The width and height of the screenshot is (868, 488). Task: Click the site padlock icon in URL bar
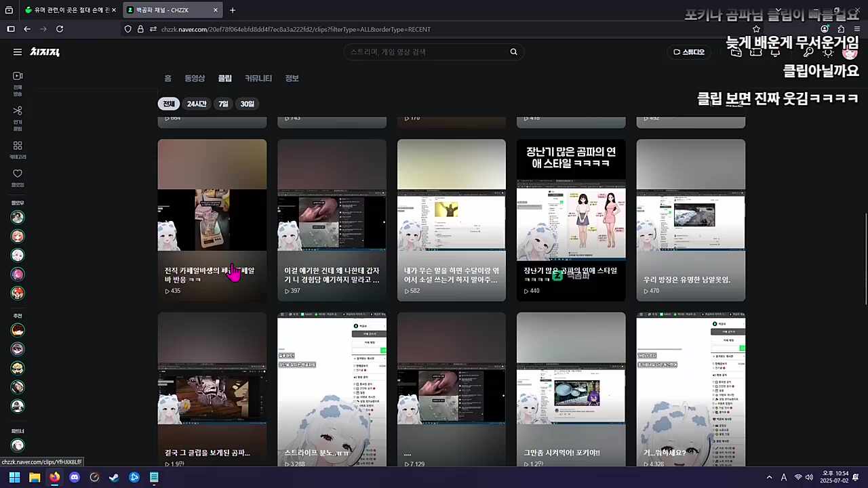(x=140, y=29)
